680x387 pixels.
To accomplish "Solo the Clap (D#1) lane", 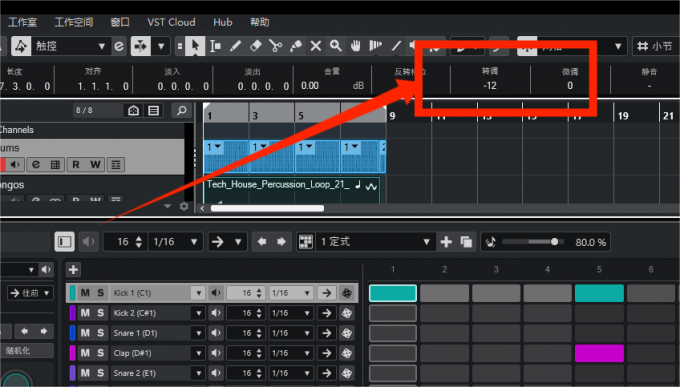I will click(100, 353).
